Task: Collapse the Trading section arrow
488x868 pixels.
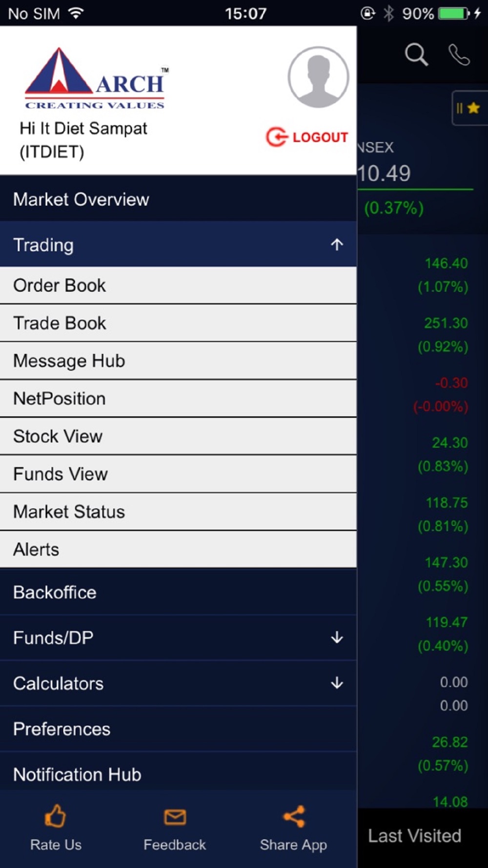Action: pos(337,244)
